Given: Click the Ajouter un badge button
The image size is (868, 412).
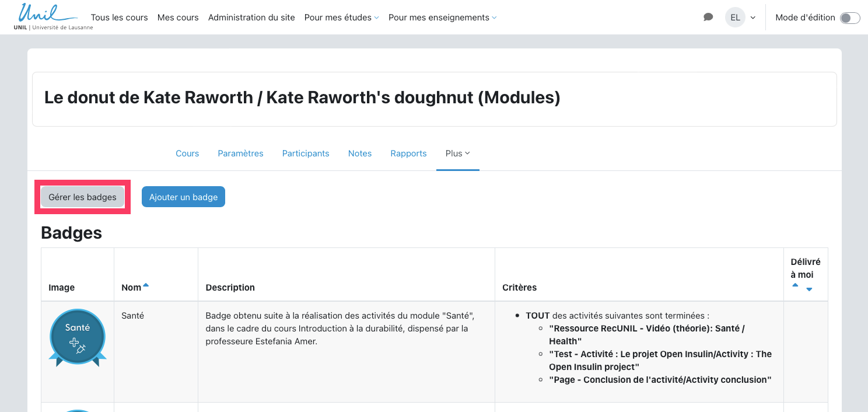Looking at the screenshot, I should (x=183, y=197).
